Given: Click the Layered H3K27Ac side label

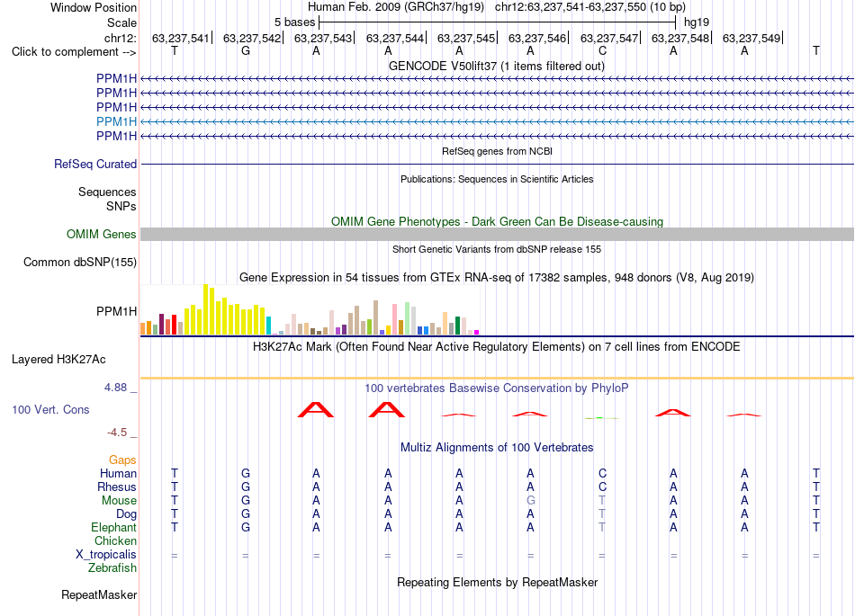Looking at the screenshot, I should pyautogui.click(x=58, y=360).
